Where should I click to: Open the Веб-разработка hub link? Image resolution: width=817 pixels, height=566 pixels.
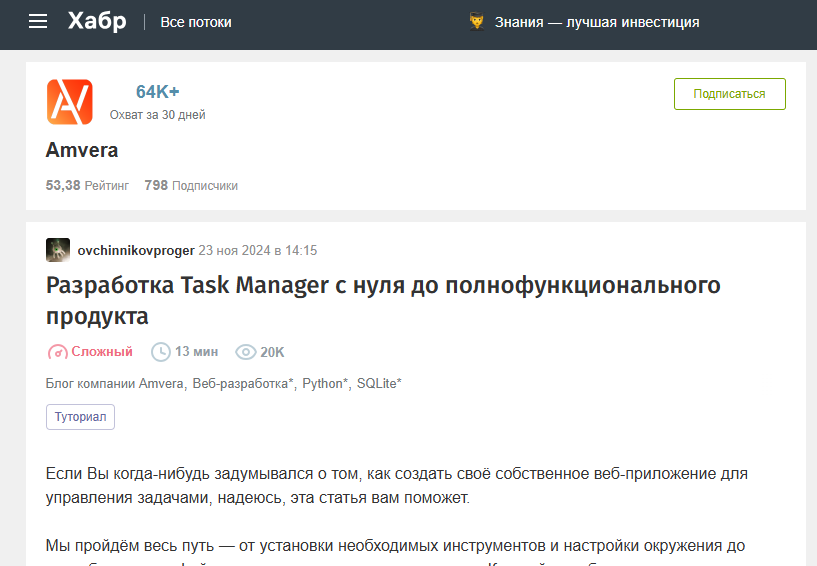(243, 384)
